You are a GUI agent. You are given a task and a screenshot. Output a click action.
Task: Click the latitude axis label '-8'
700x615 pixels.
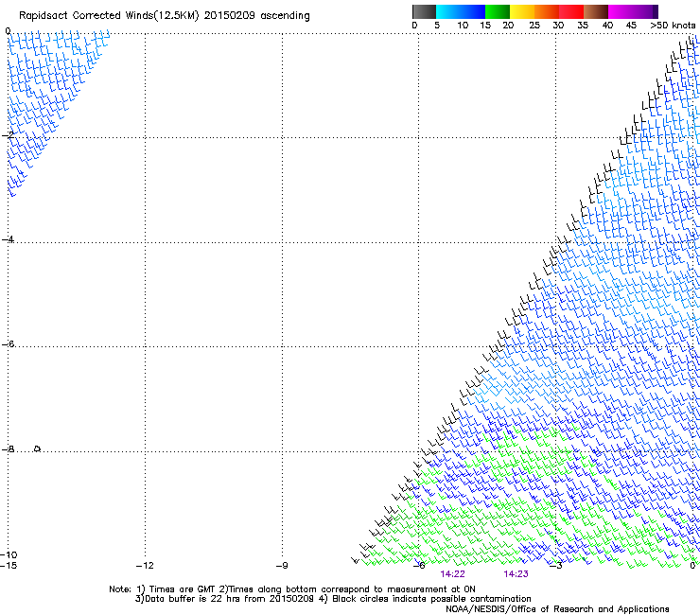click(8, 449)
